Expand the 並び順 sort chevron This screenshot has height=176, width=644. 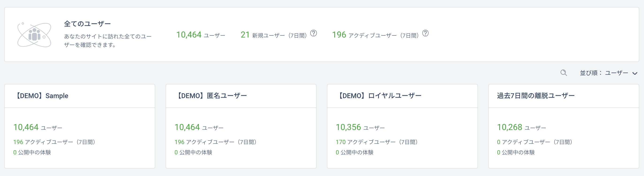pos(634,73)
